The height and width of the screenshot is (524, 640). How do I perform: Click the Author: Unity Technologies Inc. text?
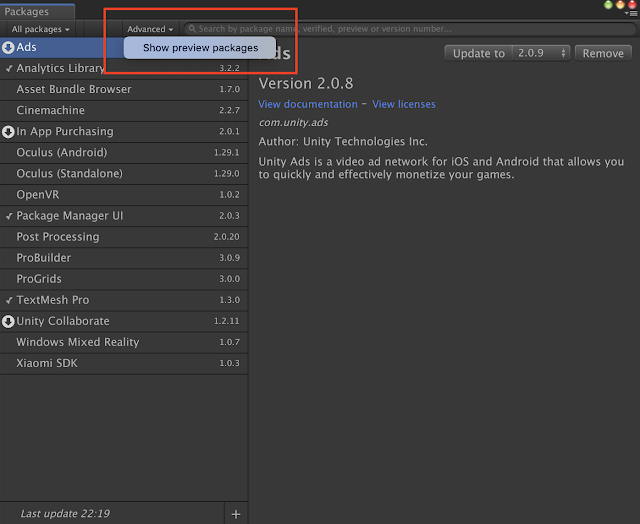click(x=343, y=142)
